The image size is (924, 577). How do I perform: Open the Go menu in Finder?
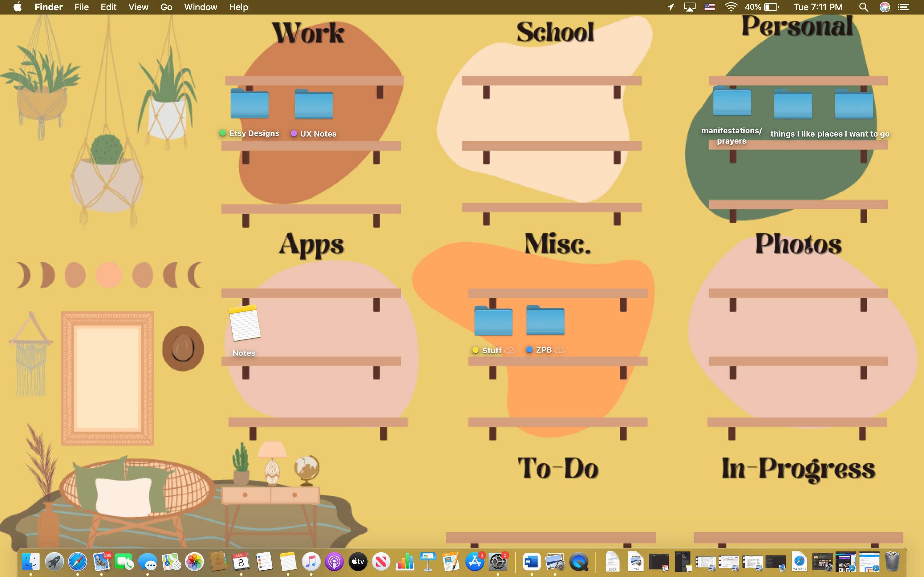click(x=165, y=7)
